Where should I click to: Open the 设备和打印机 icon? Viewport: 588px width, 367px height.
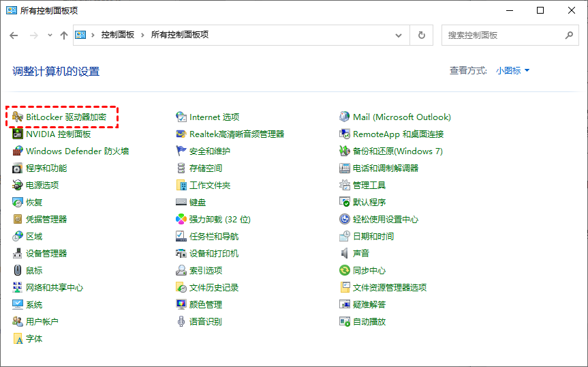[x=181, y=253]
